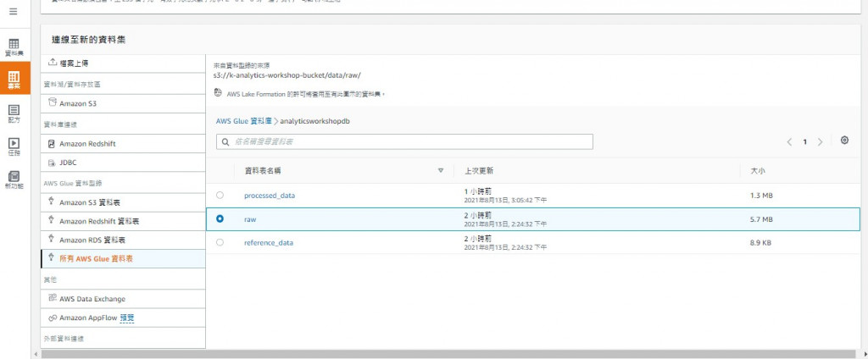The image size is (868, 359).
Task: Click the file upload (檔案上傳) icon
Action: click(53, 63)
